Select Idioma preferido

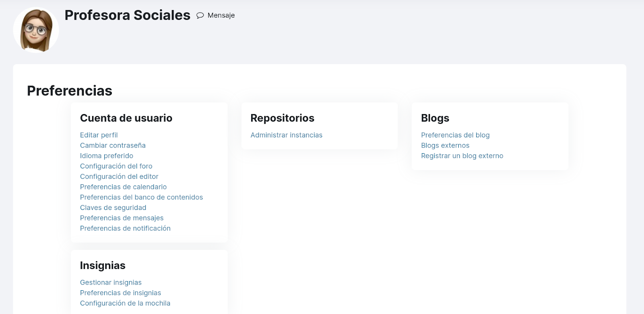tap(107, 156)
